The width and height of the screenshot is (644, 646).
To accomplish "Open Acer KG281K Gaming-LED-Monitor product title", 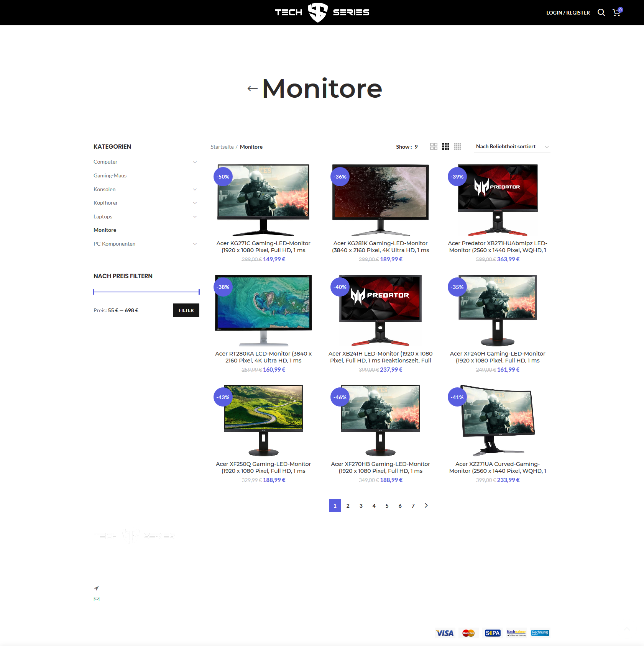I will point(381,247).
